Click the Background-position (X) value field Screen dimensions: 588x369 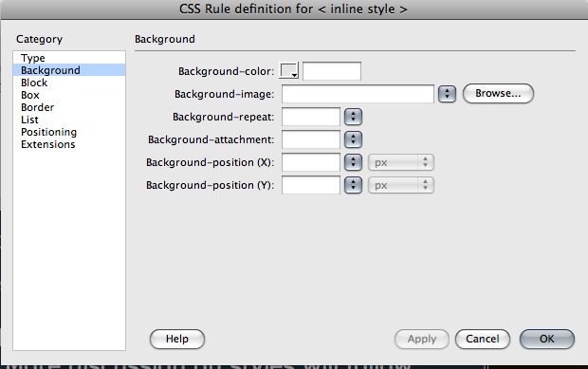pos(311,162)
